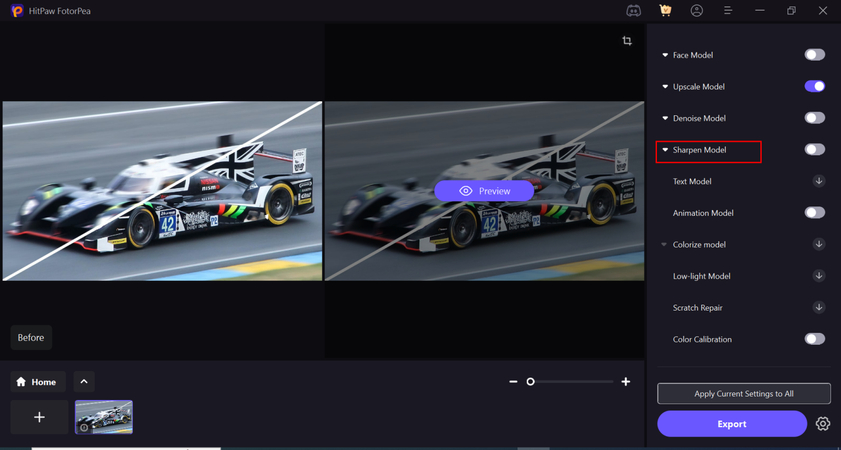
Task: Open the Discord community icon
Action: (x=633, y=10)
